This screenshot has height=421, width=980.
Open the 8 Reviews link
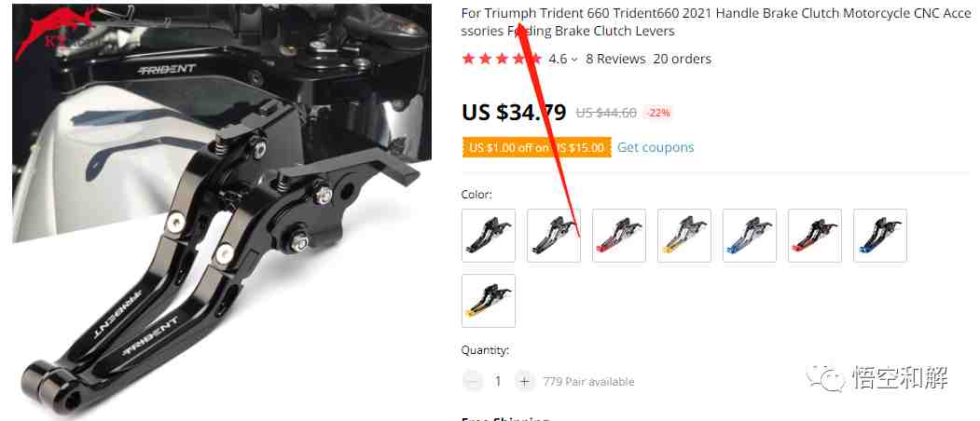(x=615, y=59)
